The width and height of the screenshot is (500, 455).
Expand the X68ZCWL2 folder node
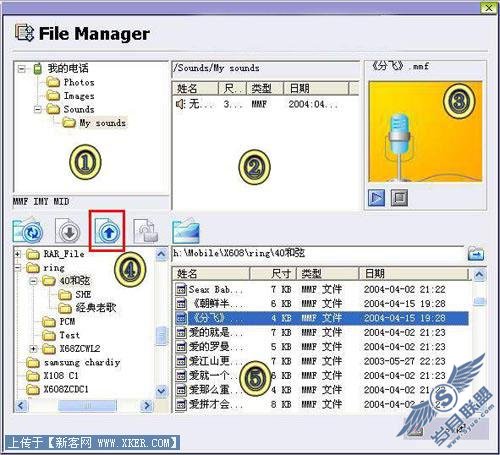33,349
